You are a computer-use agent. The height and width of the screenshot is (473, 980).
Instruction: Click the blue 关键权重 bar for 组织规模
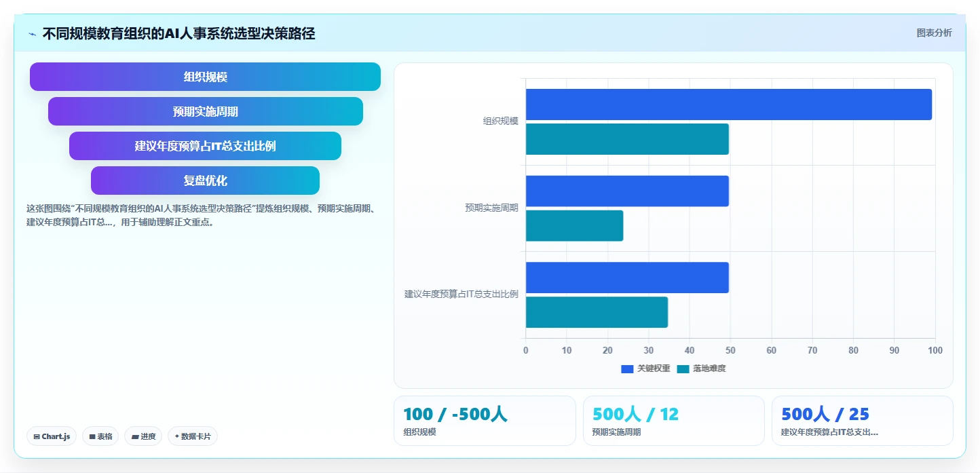pyautogui.click(x=729, y=105)
